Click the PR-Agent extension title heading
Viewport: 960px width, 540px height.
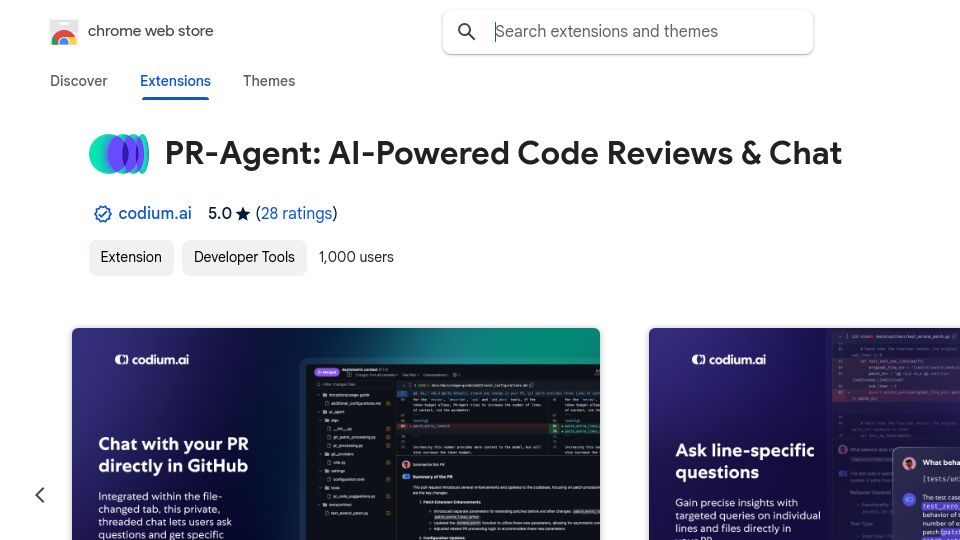click(x=503, y=153)
